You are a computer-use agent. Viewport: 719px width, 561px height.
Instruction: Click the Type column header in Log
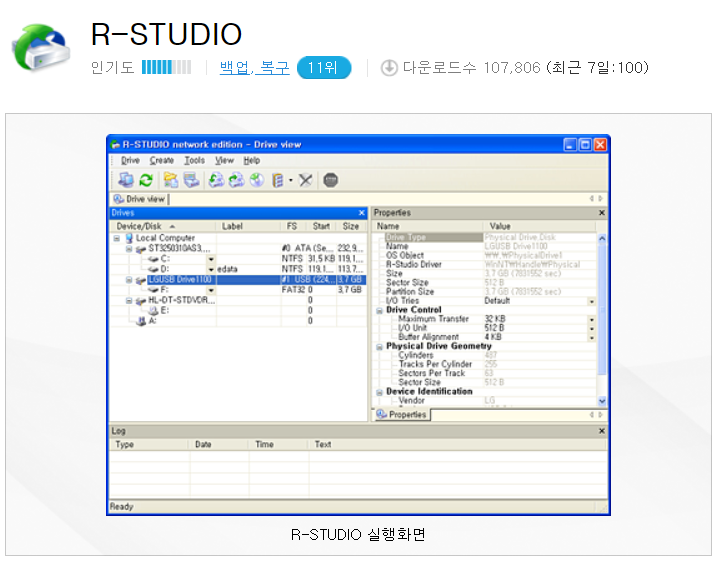[149, 444]
